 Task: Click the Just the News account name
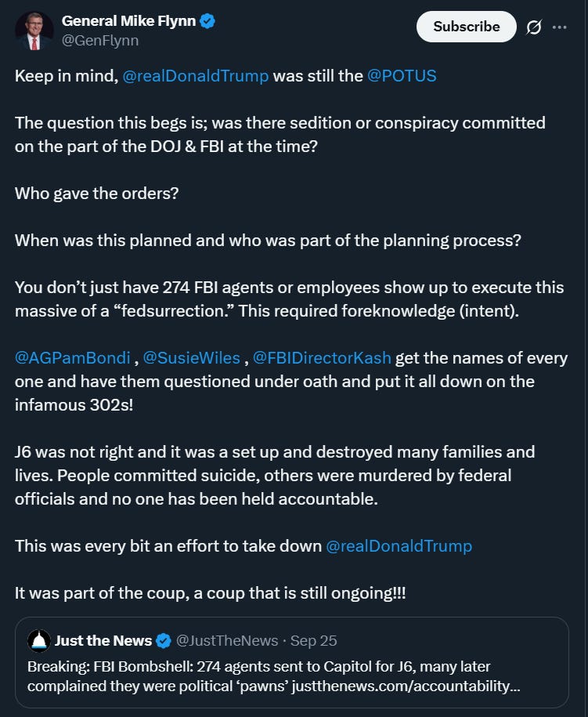(103, 641)
